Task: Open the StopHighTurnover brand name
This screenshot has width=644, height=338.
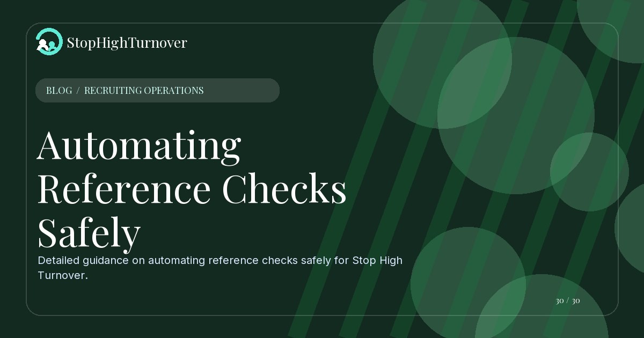Action: 127,42
